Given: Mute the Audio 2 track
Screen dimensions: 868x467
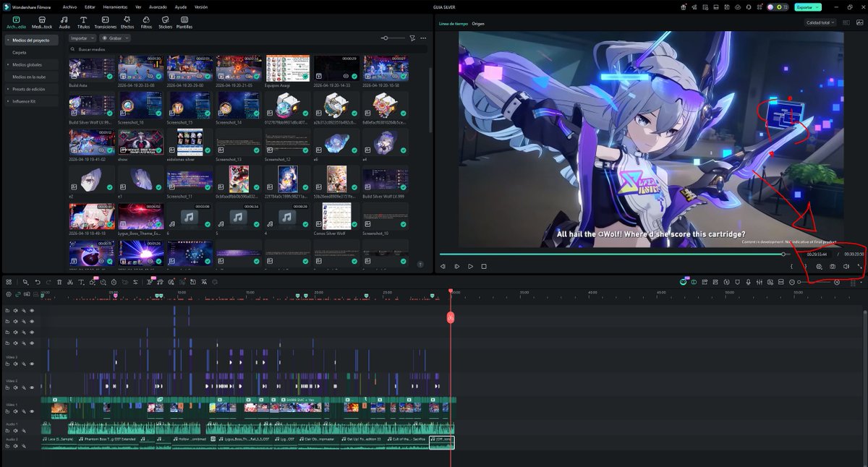Looking at the screenshot, I should (x=15, y=446).
